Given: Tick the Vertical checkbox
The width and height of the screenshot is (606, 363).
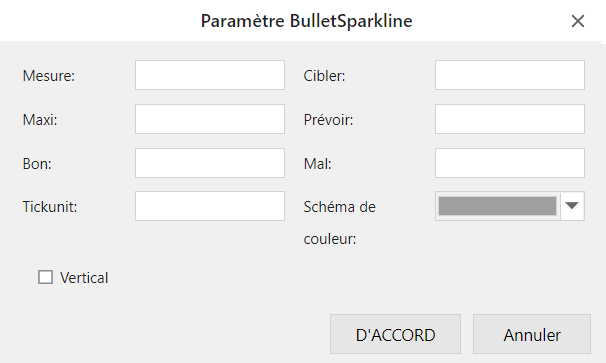Looking at the screenshot, I should coord(45,277).
